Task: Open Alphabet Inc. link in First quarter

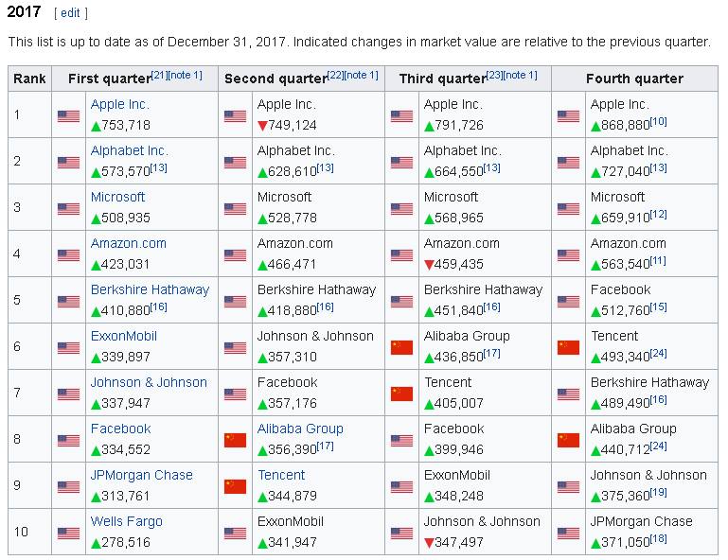Action: pyautogui.click(x=129, y=150)
